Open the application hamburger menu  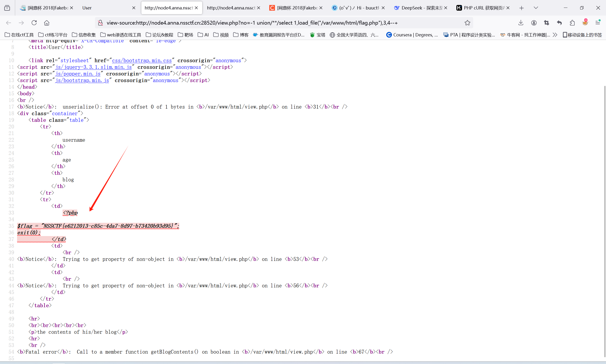(x=598, y=23)
